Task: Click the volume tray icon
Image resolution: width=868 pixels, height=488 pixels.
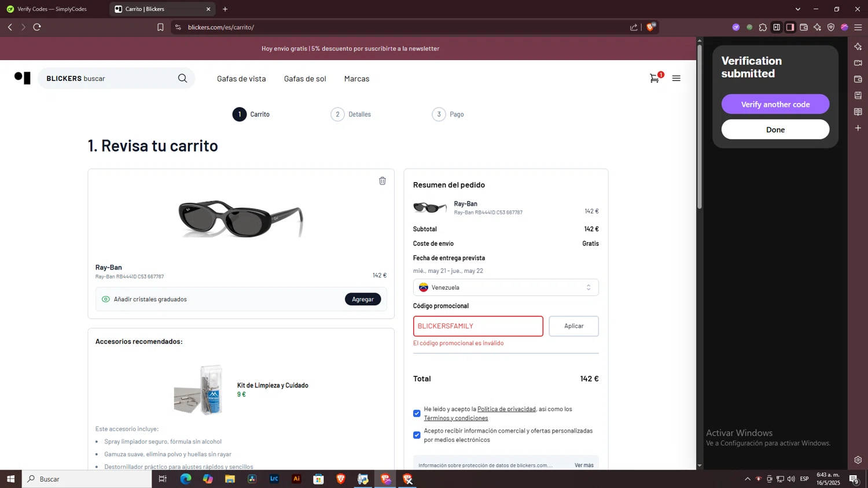Action: (x=791, y=479)
